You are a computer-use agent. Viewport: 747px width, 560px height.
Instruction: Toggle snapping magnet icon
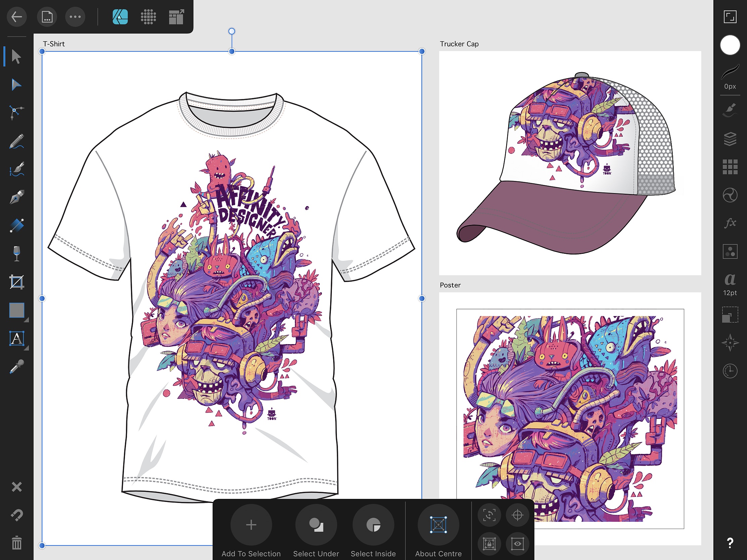16,515
